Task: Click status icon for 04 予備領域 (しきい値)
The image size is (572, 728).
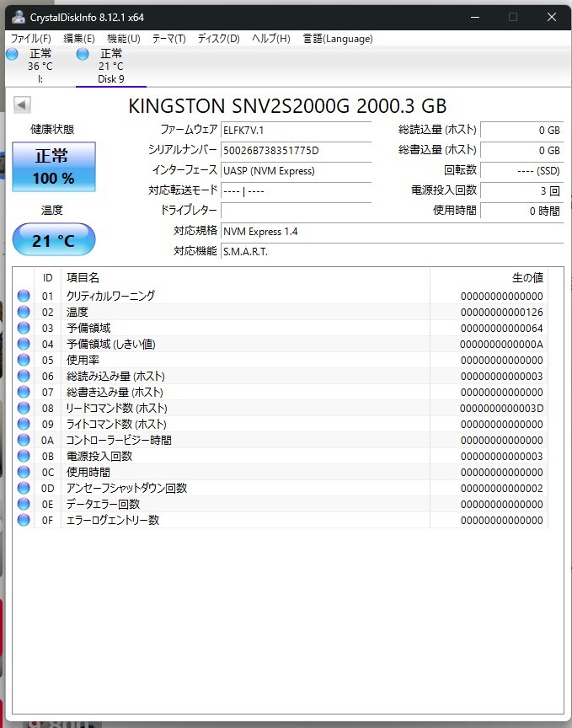Action: [x=24, y=344]
